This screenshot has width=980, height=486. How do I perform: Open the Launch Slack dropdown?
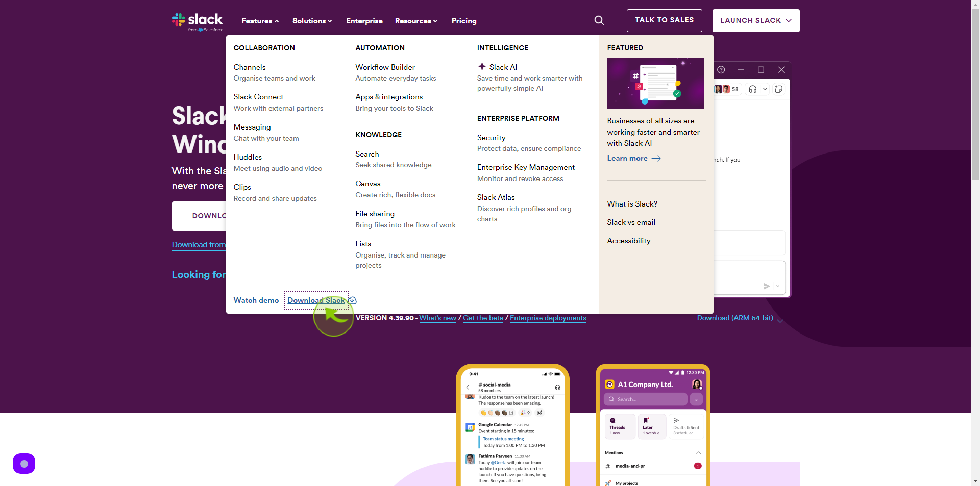756,20
